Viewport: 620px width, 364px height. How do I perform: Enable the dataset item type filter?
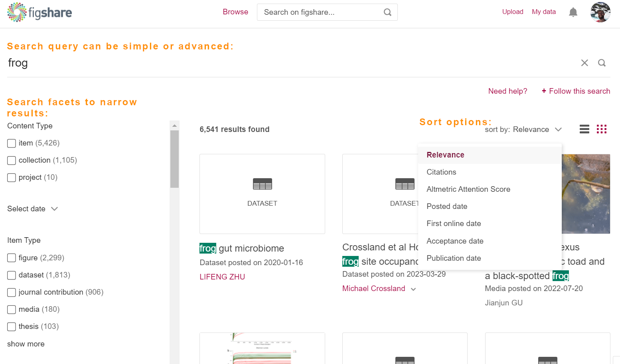point(11,275)
